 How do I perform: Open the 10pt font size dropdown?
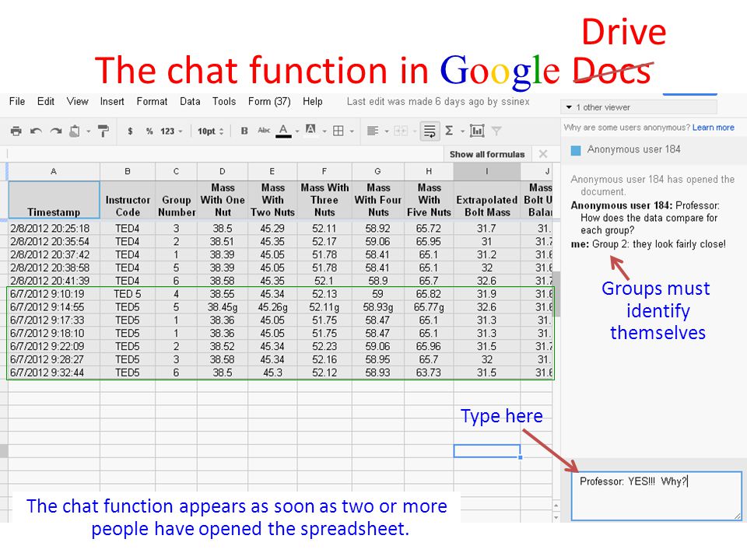(x=211, y=131)
